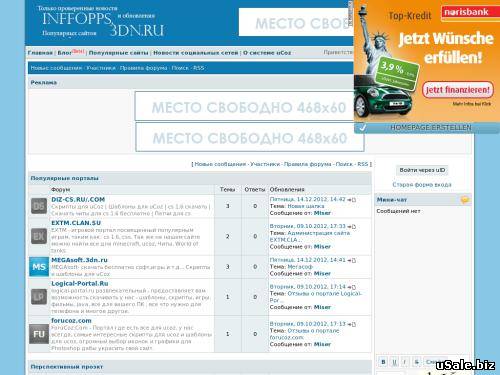Click the Мини-чат panel title
Viewport: 500px width, 375px height.
(x=392, y=200)
